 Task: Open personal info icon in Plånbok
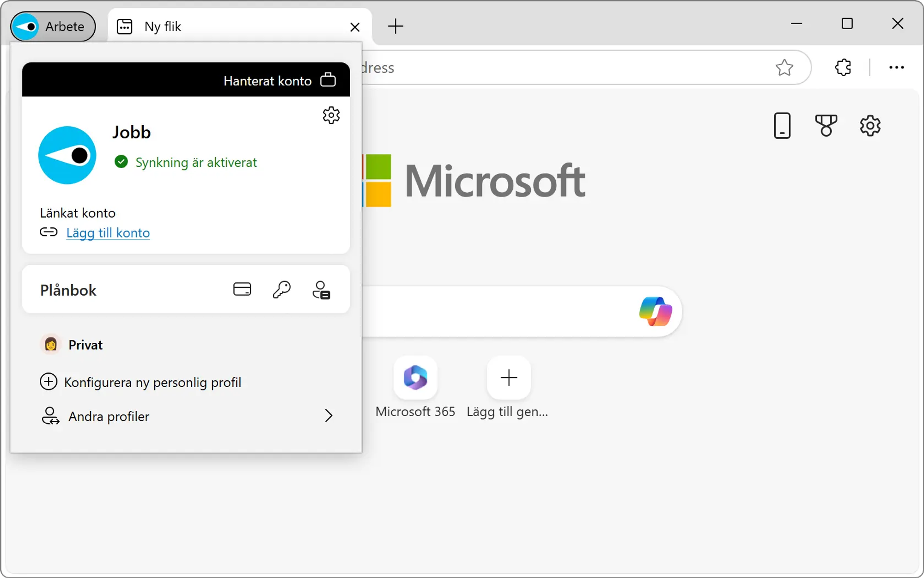(321, 290)
